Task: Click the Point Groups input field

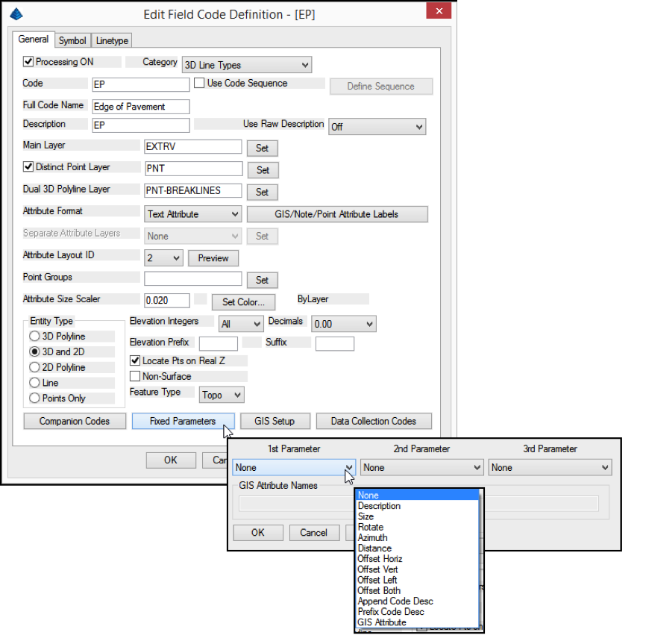Action: click(x=192, y=278)
